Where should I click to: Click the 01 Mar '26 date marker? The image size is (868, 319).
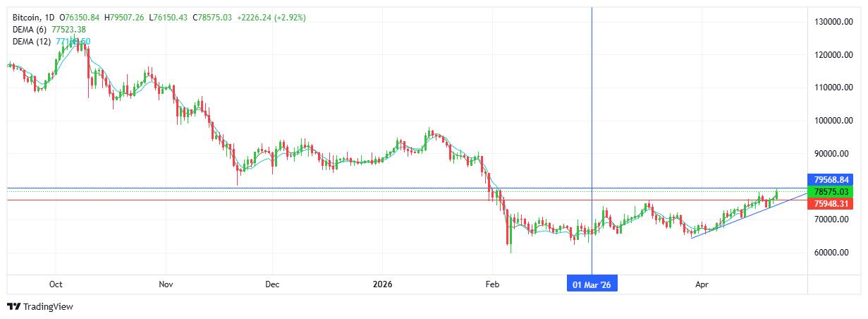(x=592, y=284)
